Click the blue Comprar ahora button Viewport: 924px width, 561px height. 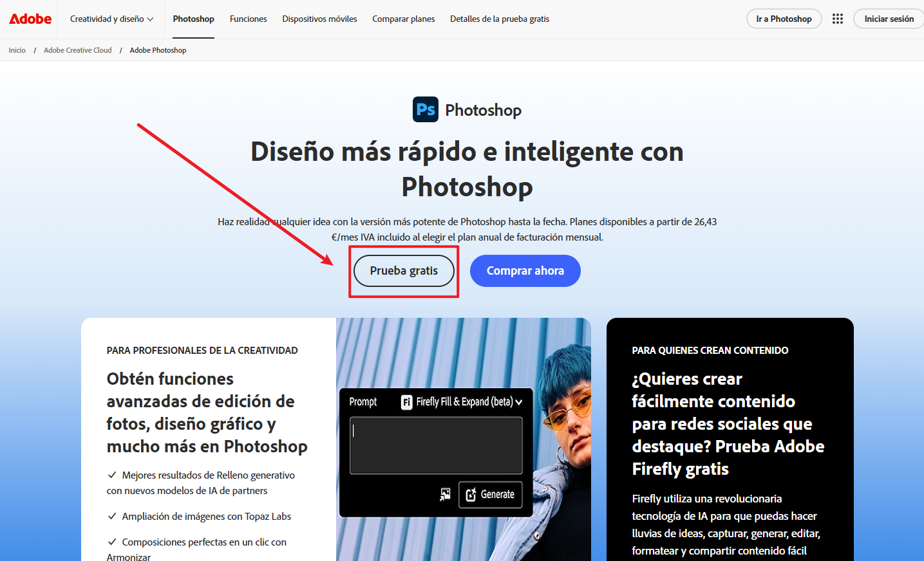click(525, 271)
